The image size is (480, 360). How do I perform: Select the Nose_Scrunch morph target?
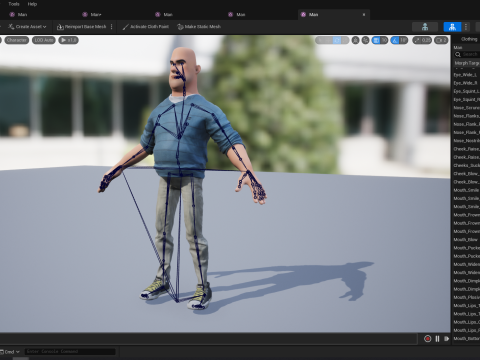(x=466, y=108)
